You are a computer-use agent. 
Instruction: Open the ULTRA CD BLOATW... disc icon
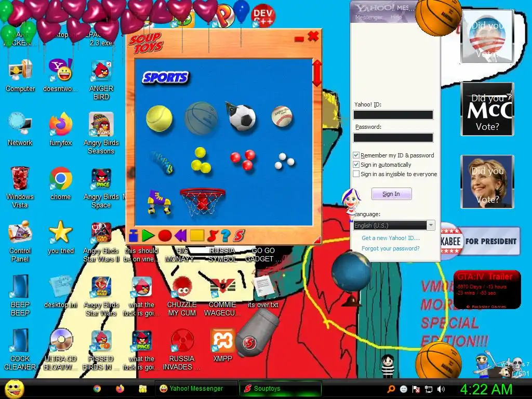(x=61, y=350)
